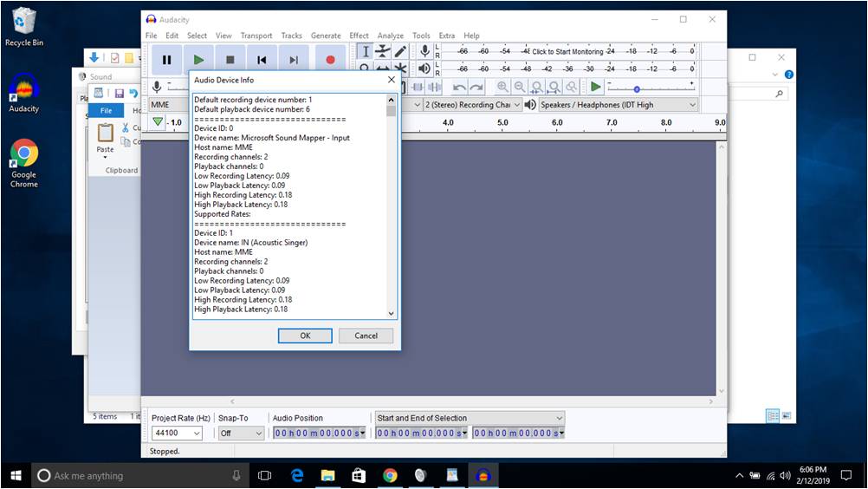Image resolution: width=868 pixels, height=489 pixels.
Task: Close the Audio Device Info dialog
Action: [x=392, y=80]
